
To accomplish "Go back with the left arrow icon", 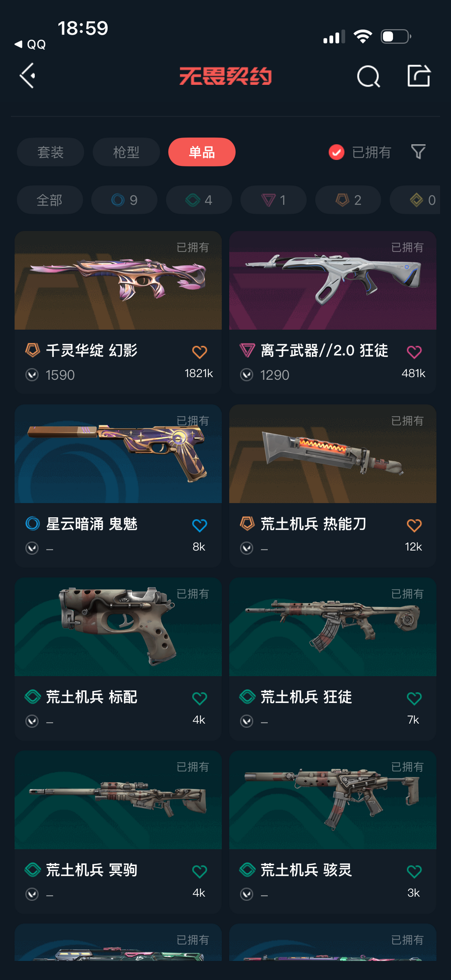I will [x=28, y=76].
